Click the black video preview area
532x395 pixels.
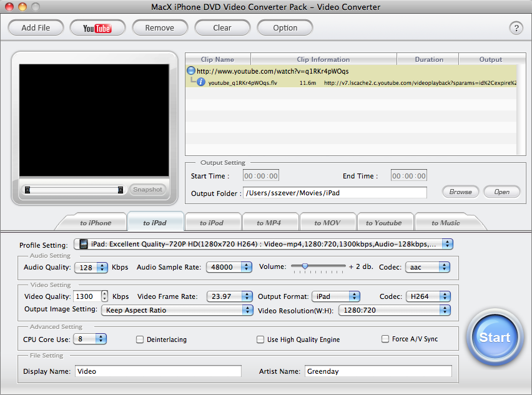coord(94,120)
